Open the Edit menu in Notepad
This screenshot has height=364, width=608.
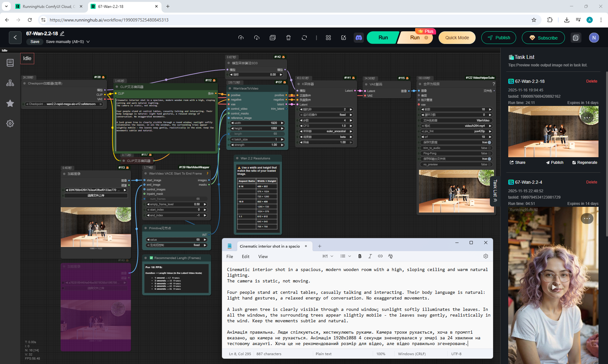pos(245,256)
